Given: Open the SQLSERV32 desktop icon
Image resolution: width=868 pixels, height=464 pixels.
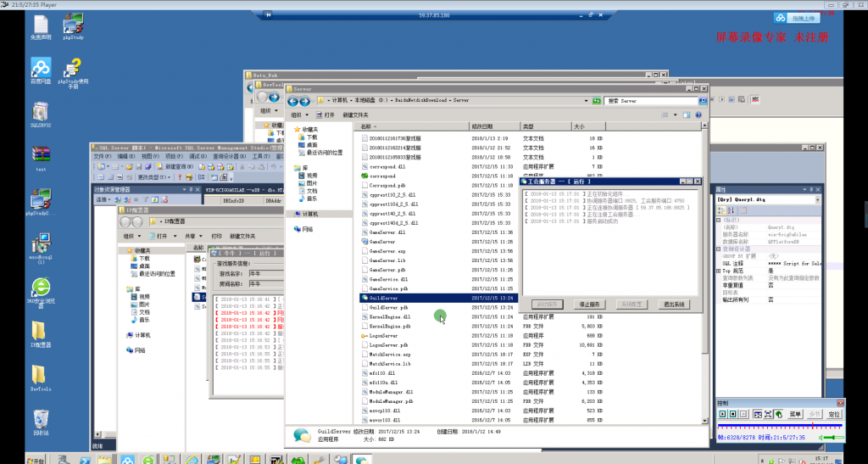Looking at the screenshot, I should [x=40, y=114].
